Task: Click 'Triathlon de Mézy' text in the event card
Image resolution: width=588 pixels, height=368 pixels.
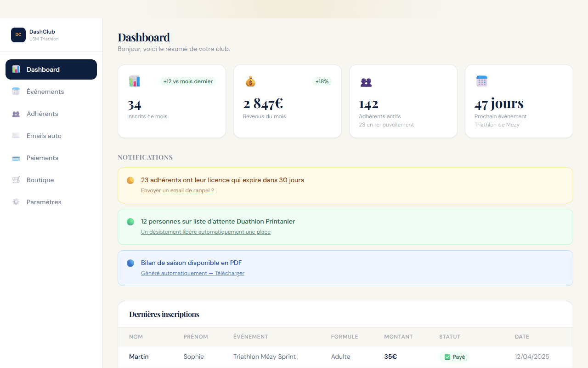Action: tap(497, 125)
